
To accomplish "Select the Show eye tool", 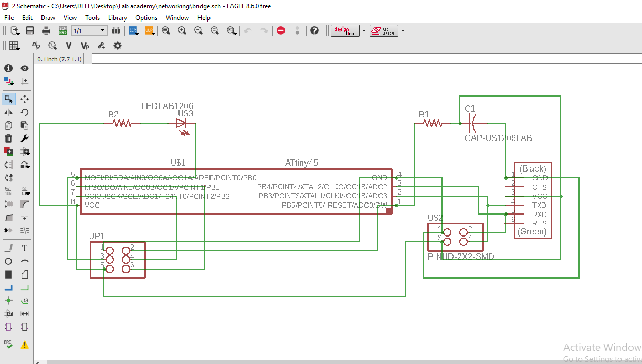I will [x=25, y=68].
